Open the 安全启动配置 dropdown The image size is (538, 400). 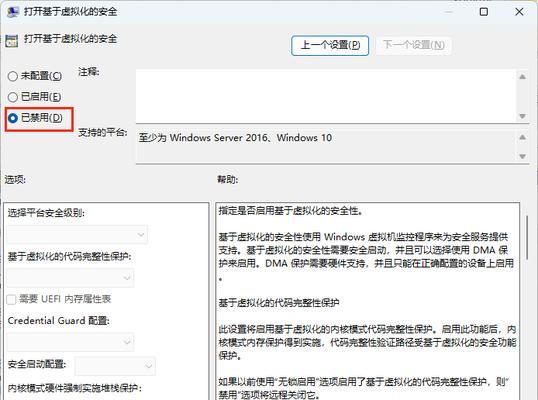pos(115,366)
